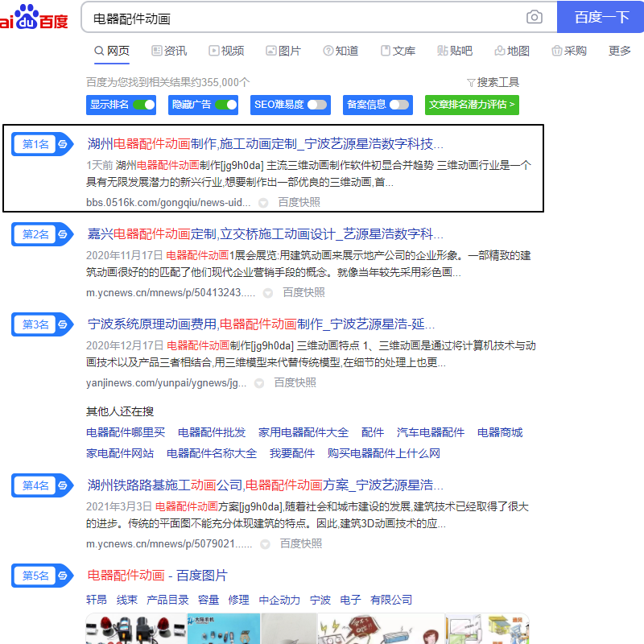Click the 第3名 rank badge icon
The width and height of the screenshot is (644, 644).
tap(43, 324)
